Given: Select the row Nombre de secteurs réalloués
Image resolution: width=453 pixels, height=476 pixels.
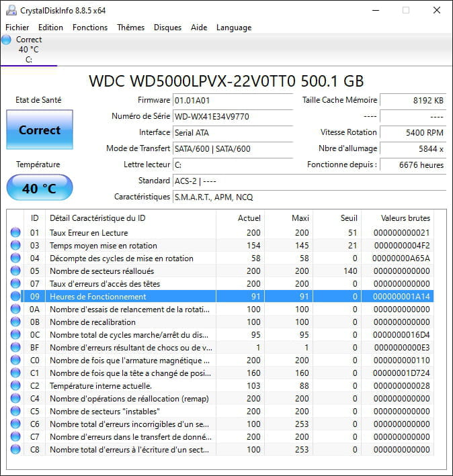Looking at the screenshot, I should 220,271.
